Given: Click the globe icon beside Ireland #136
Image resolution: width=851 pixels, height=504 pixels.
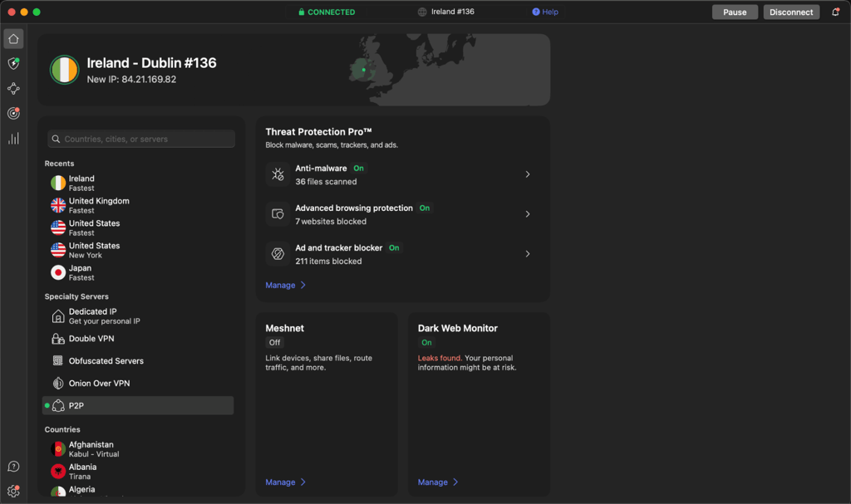Looking at the screenshot, I should pos(422,12).
